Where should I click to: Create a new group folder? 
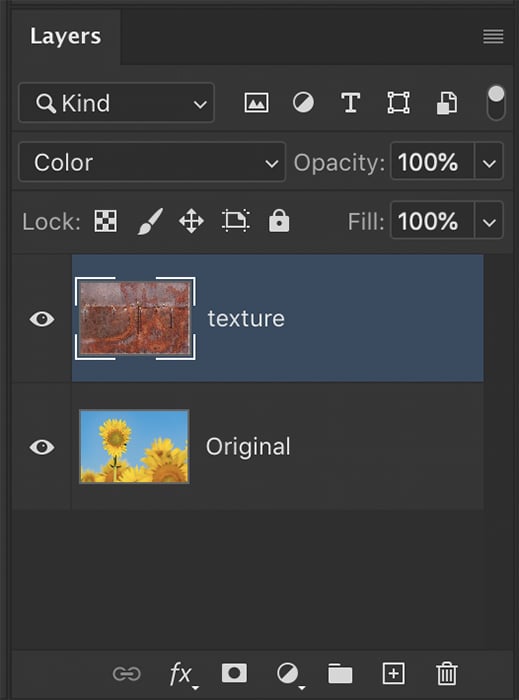(340, 673)
